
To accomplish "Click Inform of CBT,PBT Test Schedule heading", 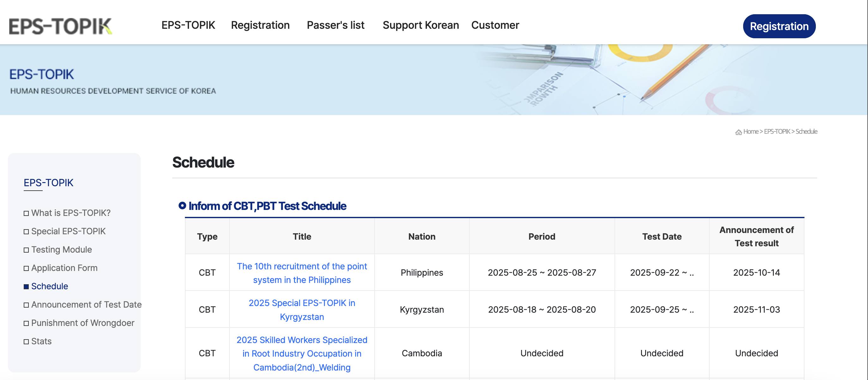I will coord(267,206).
